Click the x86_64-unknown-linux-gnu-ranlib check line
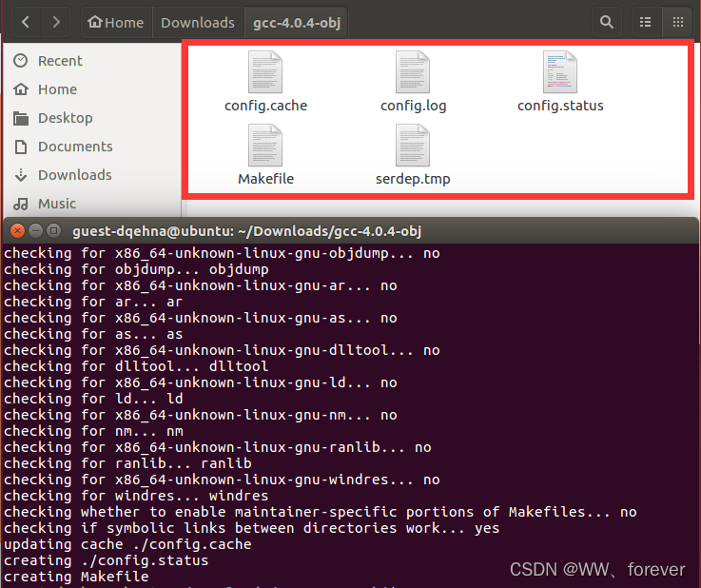This screenshot has height=588, width=701. pos(218,447)
